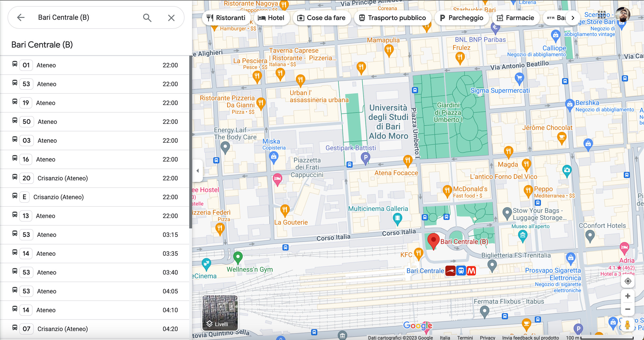Viewport: 644px width, 340px height.
Task: Open the Termini link
Action: tap(465, 337)
